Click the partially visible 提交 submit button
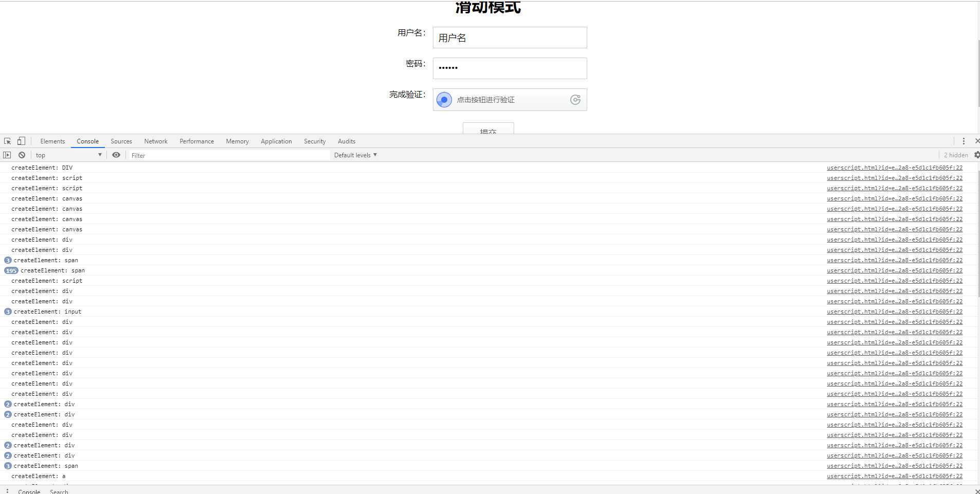 (x=488, y=129)
